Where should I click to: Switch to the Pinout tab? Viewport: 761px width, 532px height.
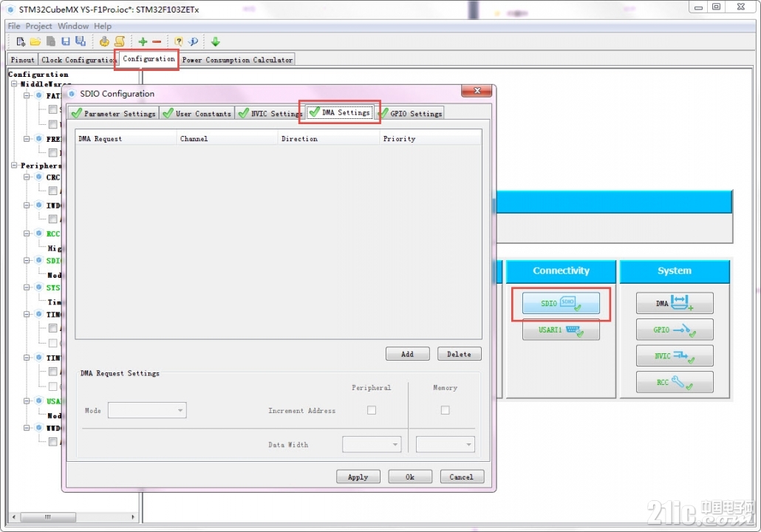pos(23,60)
